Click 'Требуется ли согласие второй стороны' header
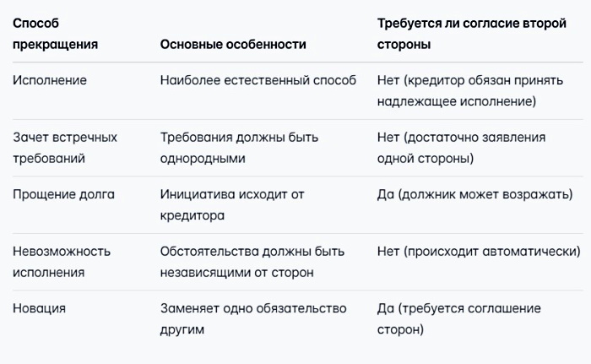 471,34
